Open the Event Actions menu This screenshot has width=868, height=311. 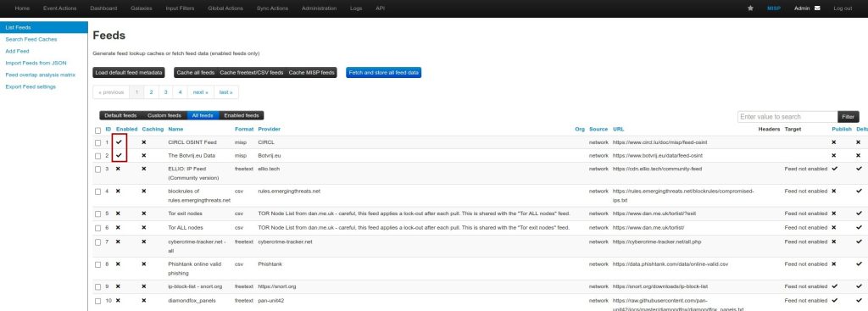tap(60, 8)
